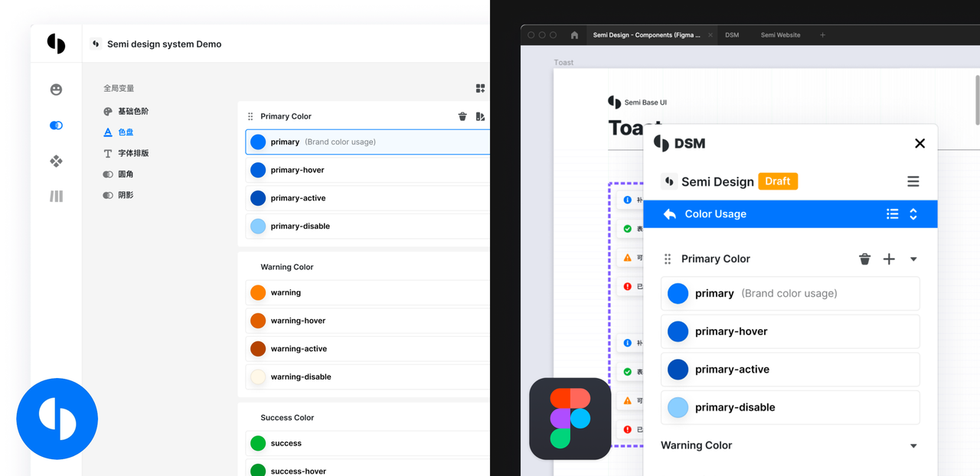The width and height of the screenshot is (980, 476).
Task: Select the 色盘 palette menu item
Action: [125, 132]
